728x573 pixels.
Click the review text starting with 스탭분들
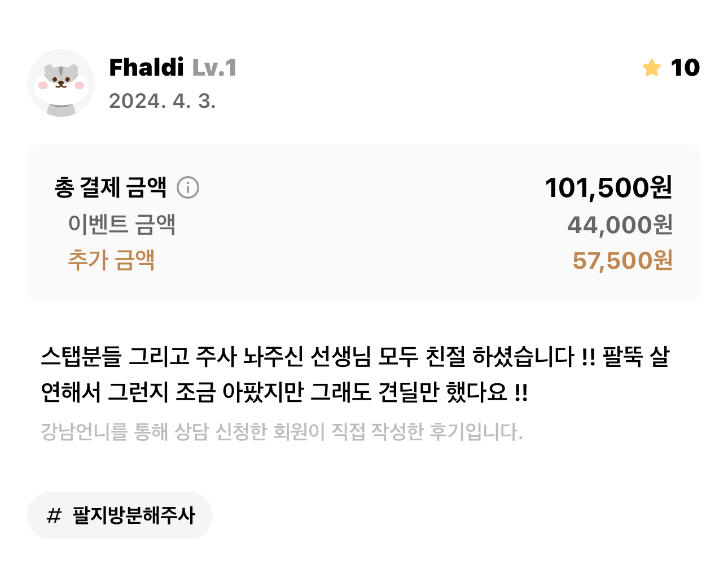[355, 374]
